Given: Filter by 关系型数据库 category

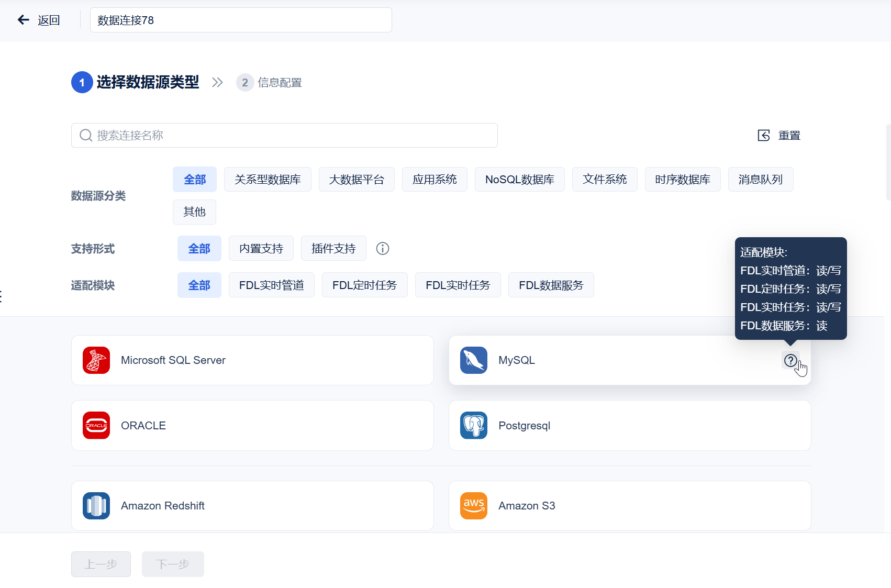Looking at the screenshot, I should pos(268,180).
